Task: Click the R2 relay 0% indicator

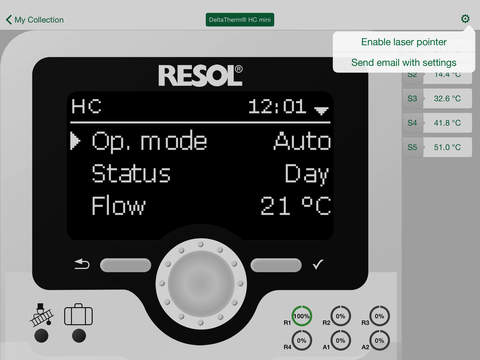Action: point(340,316)
